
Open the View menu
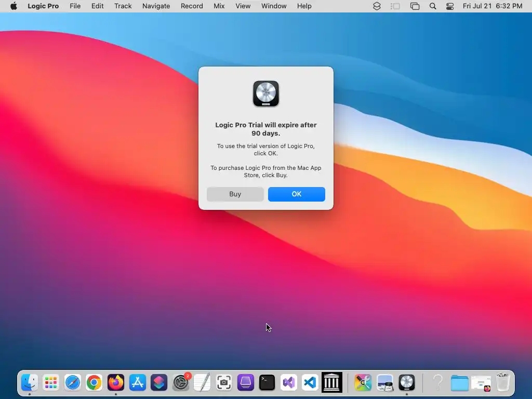pos(243,6)
